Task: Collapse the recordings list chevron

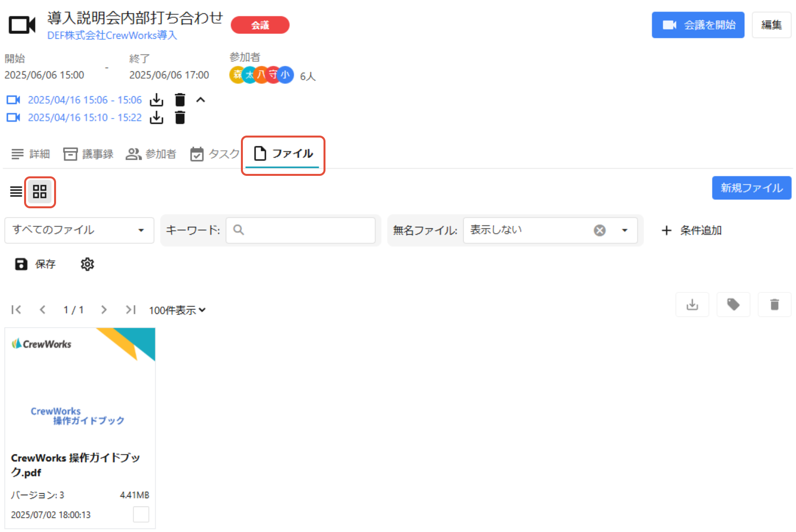Action: pyautogui.click(x=201, y=100)
